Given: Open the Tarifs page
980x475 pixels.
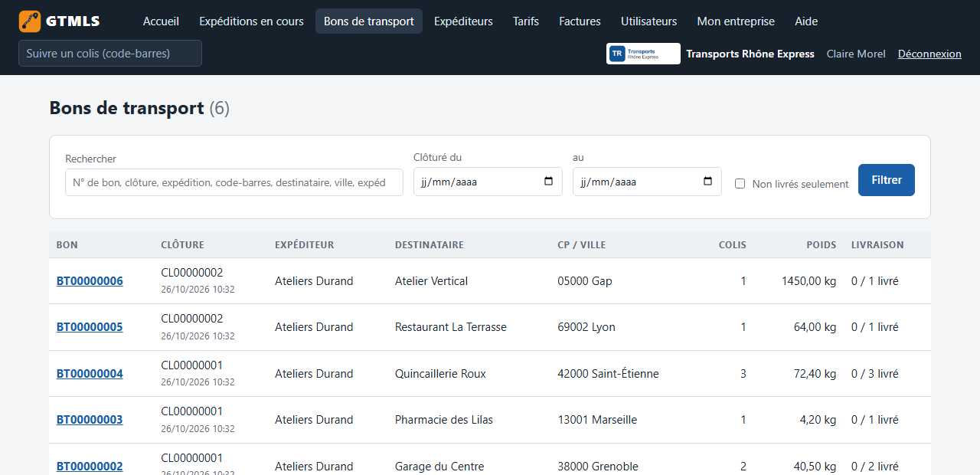Looking at the screenshot, I should pyautogui.click(x=526, y=21).
